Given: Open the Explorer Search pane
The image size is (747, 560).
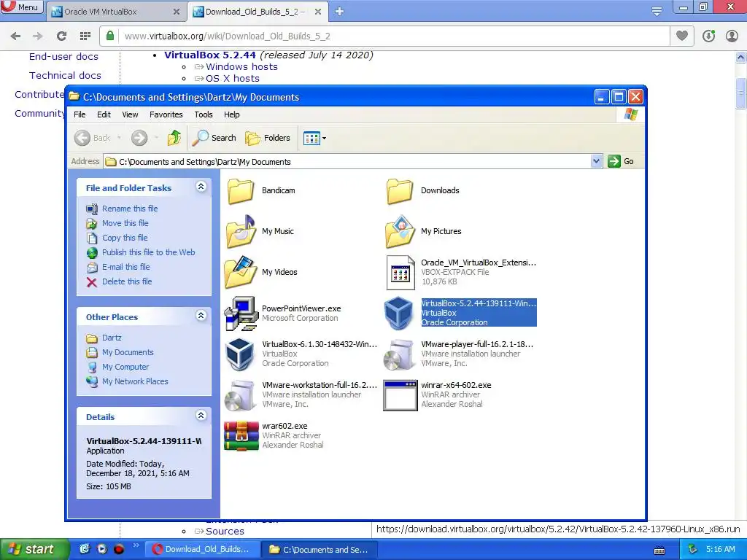Looking at the screenshot, I should (214, 138).
